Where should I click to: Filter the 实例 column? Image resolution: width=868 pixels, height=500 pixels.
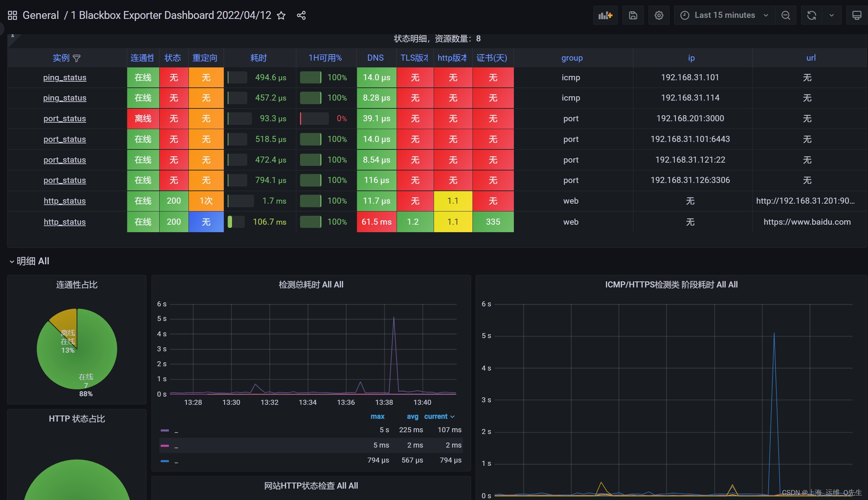click(77, 58)
